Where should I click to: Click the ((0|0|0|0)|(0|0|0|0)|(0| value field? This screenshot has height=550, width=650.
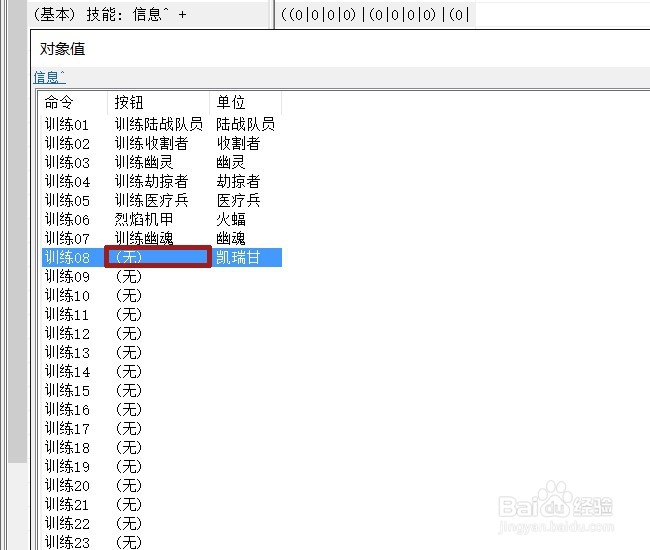click(375, 15)
